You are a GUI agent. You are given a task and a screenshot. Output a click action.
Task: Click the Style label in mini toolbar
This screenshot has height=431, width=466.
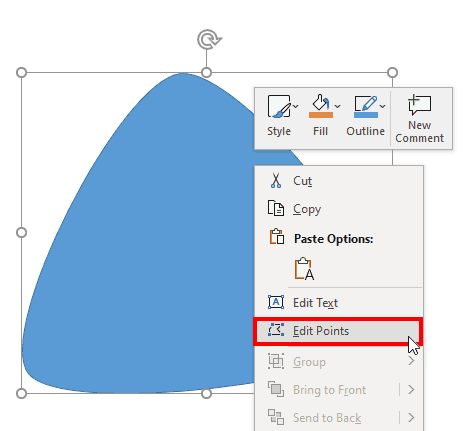tap(279, 131)
